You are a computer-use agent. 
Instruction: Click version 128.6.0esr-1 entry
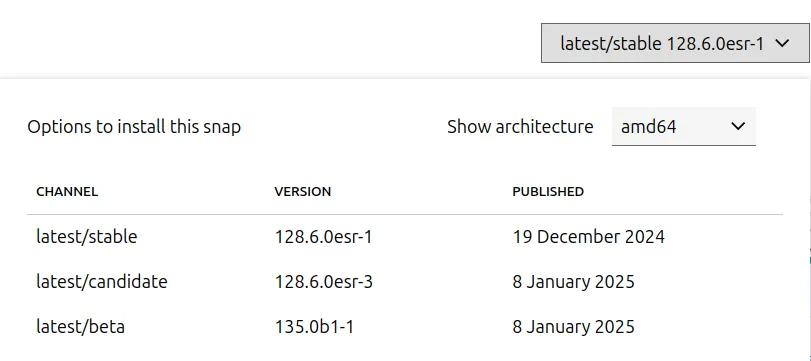[x=323, y=237]
